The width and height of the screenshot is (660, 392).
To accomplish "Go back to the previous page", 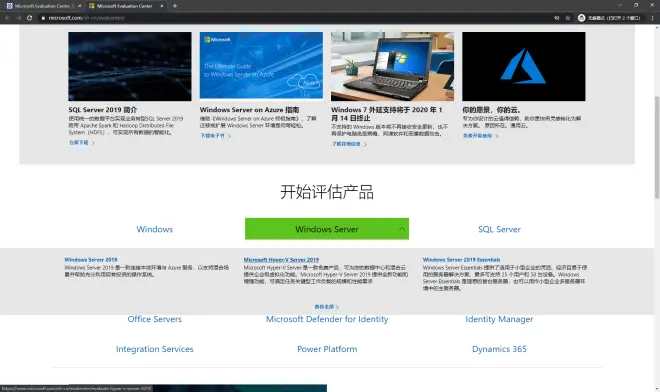I will coord(7,18).
